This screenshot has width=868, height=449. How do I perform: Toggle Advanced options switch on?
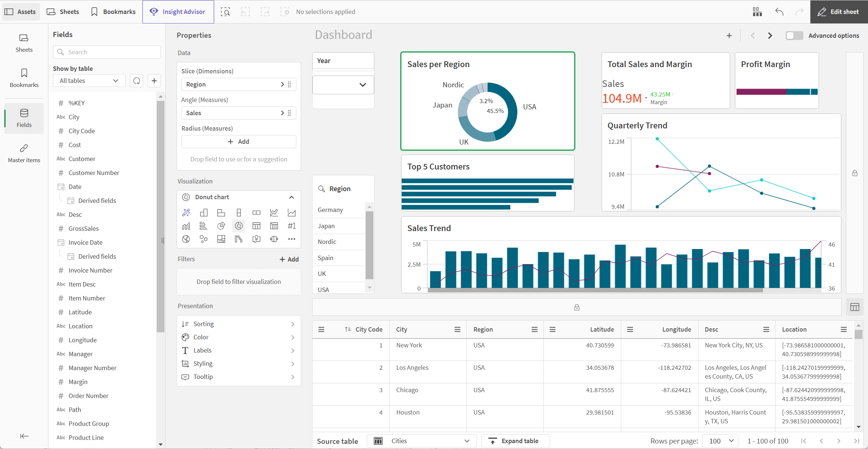[x=793, y=36]
